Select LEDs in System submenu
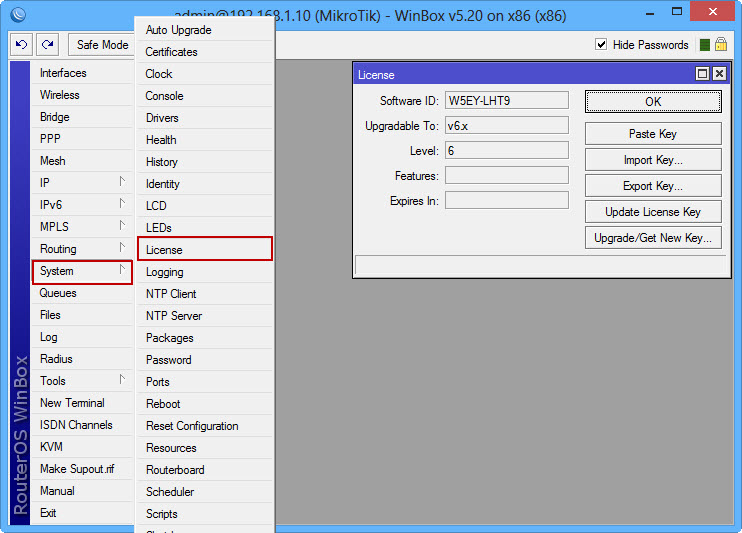This screenshot has width=742, height=533. pos(205,228)
